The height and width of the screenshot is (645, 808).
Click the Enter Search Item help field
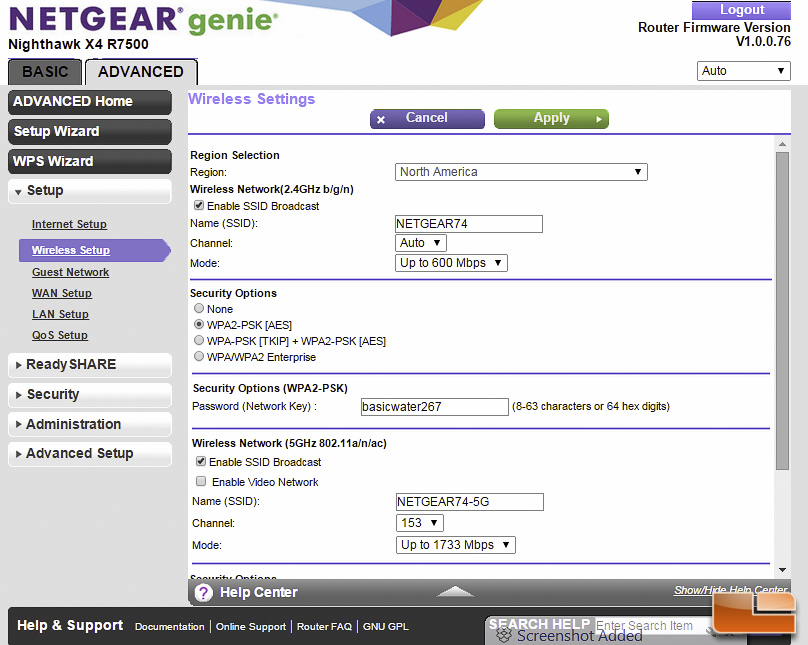coord(650,626)
